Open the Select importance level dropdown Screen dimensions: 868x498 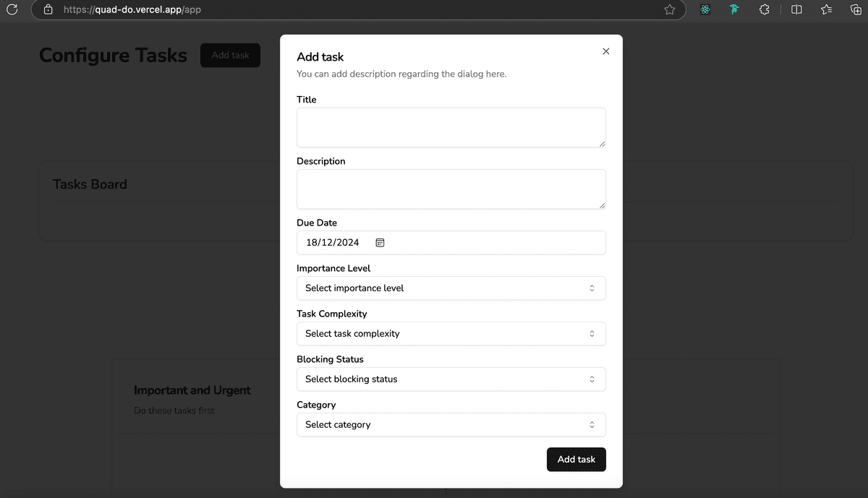click(x=451, y=288)
